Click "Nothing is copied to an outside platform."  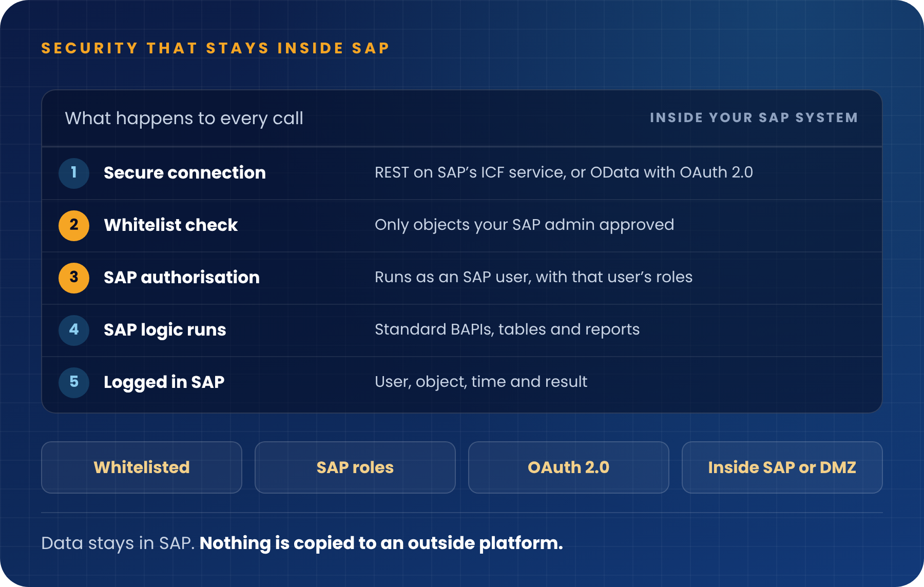coord(381,543)
